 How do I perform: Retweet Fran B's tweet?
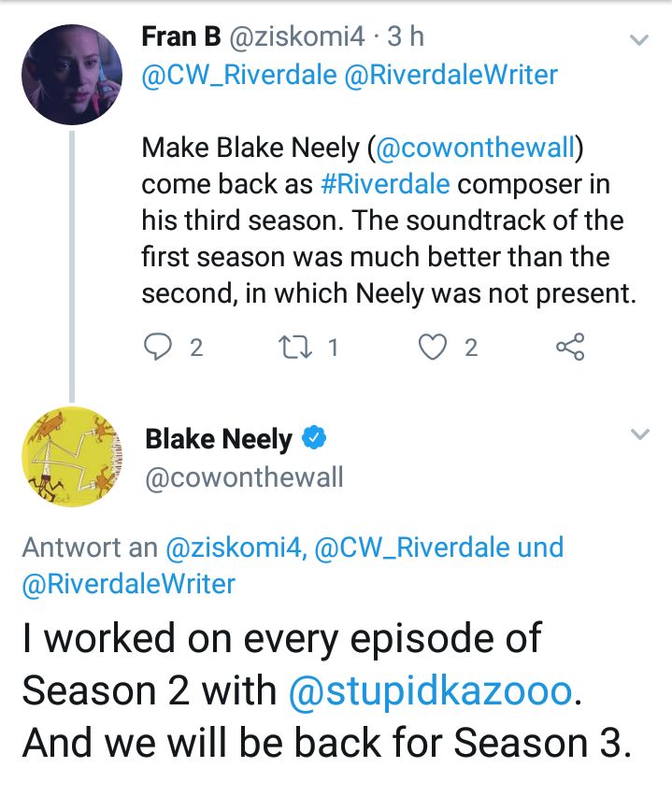[x=300, y=348]
